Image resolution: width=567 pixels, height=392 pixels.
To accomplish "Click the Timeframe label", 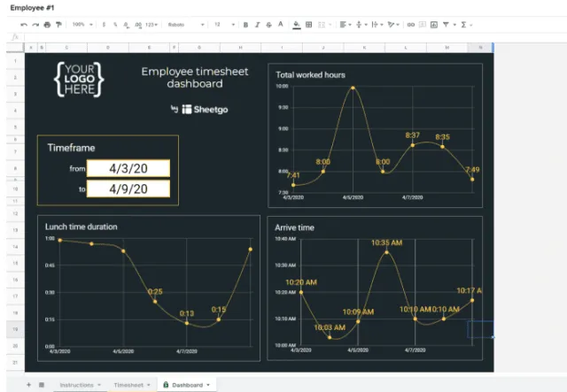I will click(x=71, y=148).
